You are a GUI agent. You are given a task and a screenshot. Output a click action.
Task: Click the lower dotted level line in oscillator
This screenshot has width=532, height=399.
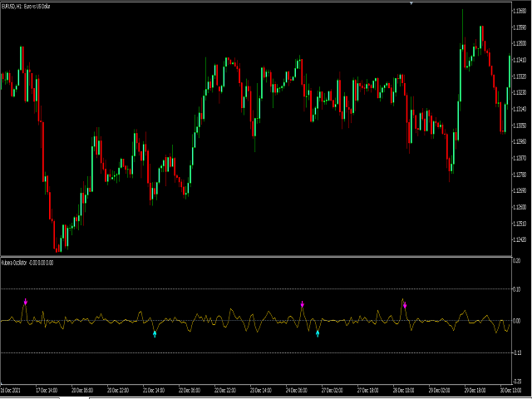(249, 352)
